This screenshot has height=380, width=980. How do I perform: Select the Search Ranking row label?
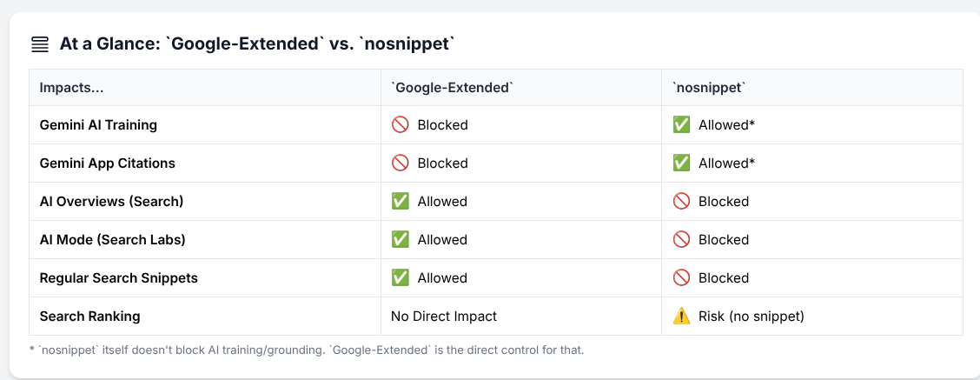[90, 317]
